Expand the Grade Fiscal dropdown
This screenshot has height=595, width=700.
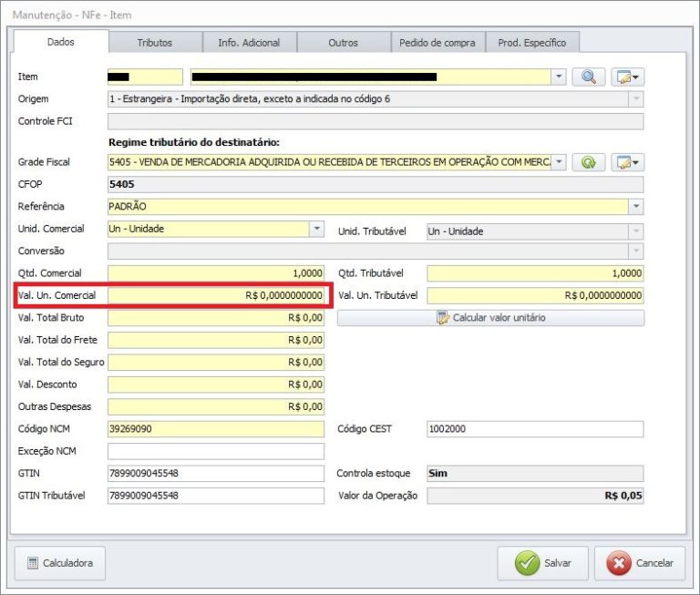coord(560,162)
